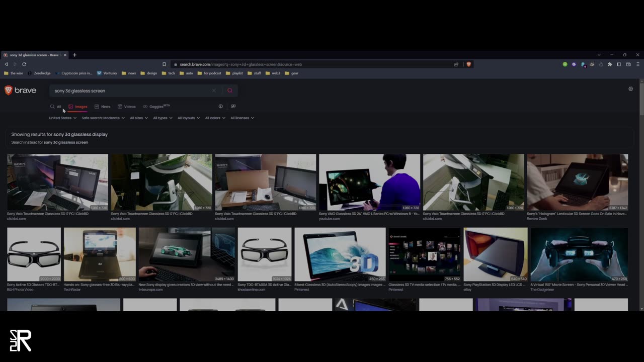Viewport: 644px width, 362px height.
Task: Switch to the Videos search tab
Action: coord(127,107)
